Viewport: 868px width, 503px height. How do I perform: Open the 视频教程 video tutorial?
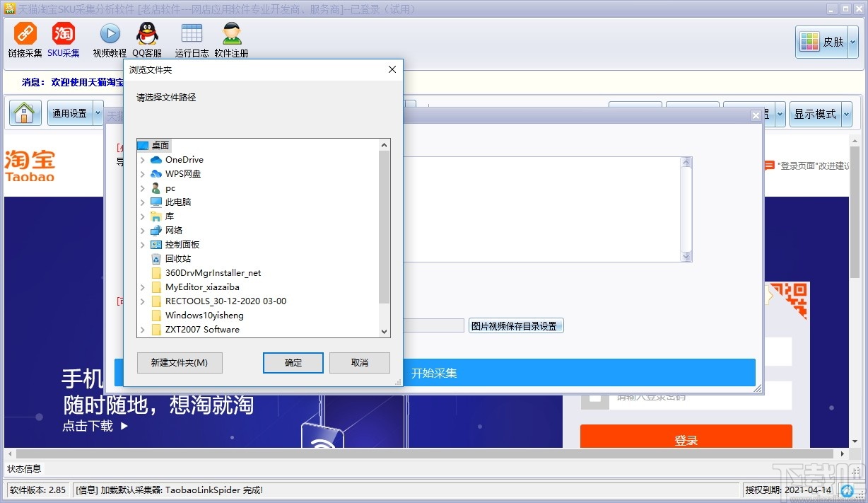[110, 40]
